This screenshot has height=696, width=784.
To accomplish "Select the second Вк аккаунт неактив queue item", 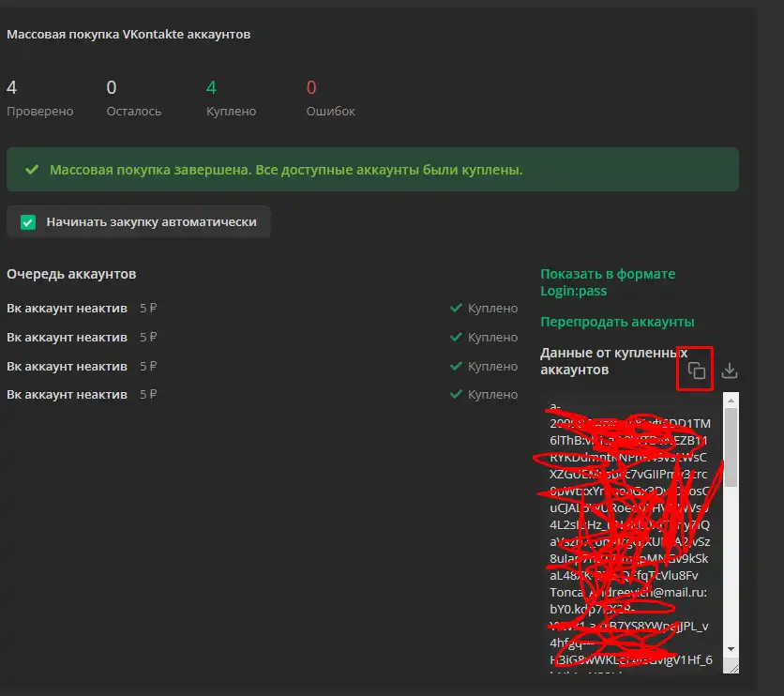I will tap(67, 337).
